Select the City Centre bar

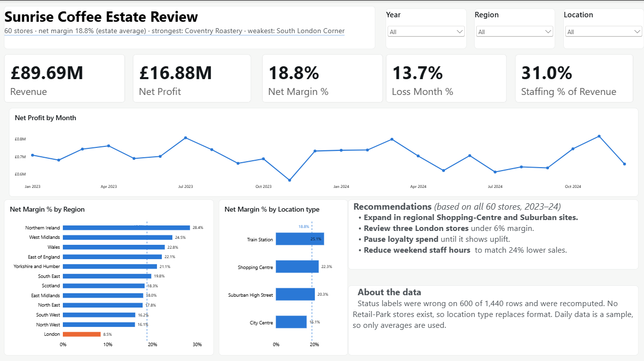click(291, 322)
